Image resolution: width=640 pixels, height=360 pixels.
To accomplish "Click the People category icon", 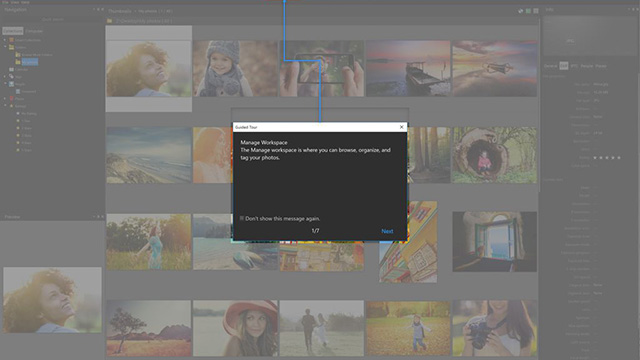I will (11, 84).
